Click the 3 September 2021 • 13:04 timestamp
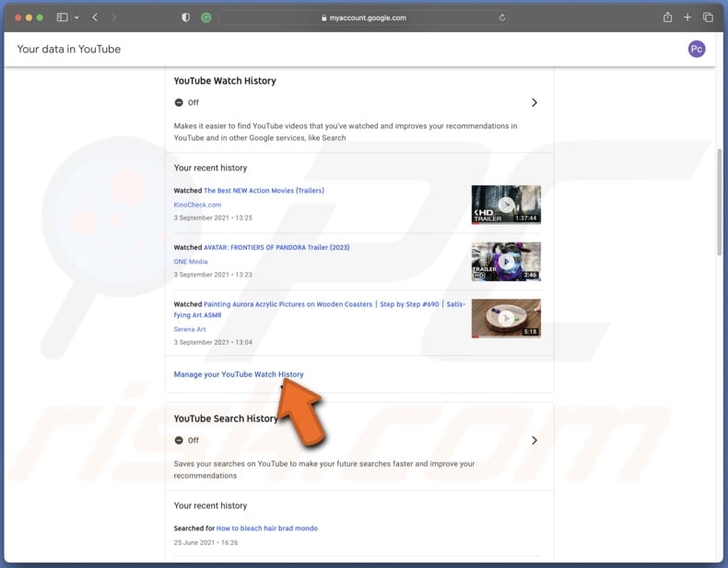The width and height of the screenshot is (728, 568). (213, 342)
